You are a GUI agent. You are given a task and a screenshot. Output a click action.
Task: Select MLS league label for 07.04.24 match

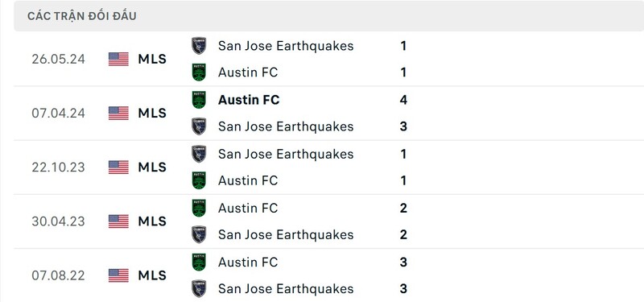click(x=152, y=113)
